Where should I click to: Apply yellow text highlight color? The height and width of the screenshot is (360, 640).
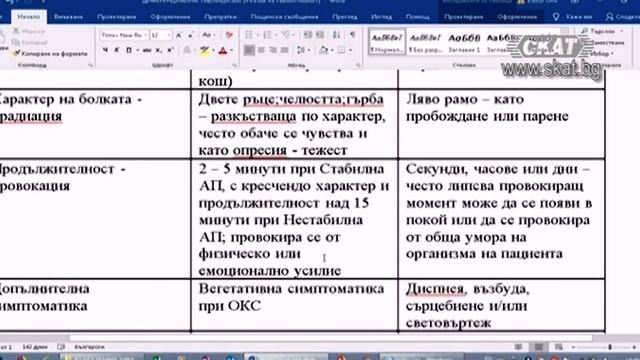point(204,50)
